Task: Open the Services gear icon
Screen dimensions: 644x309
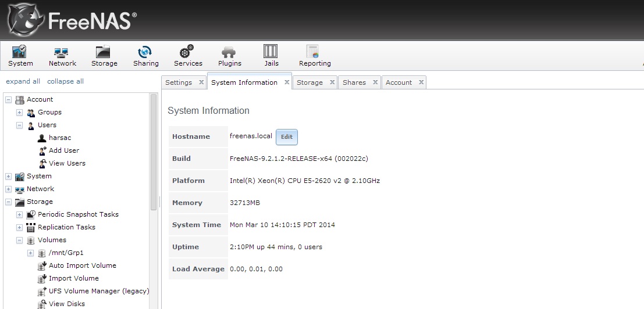Action: [187, 52]
